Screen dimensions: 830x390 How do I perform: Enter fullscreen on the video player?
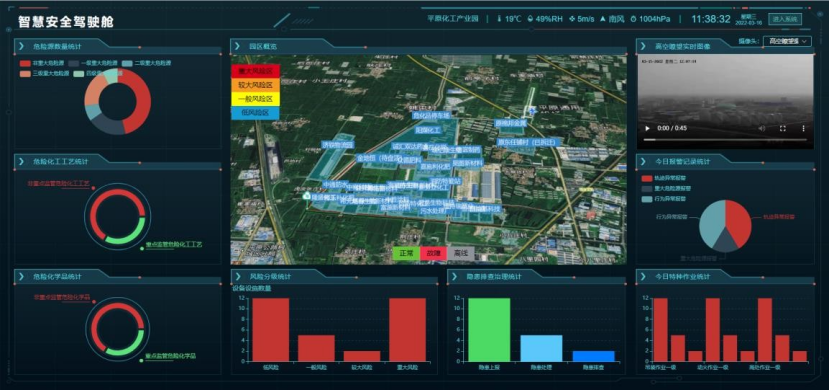pos(783,128)
